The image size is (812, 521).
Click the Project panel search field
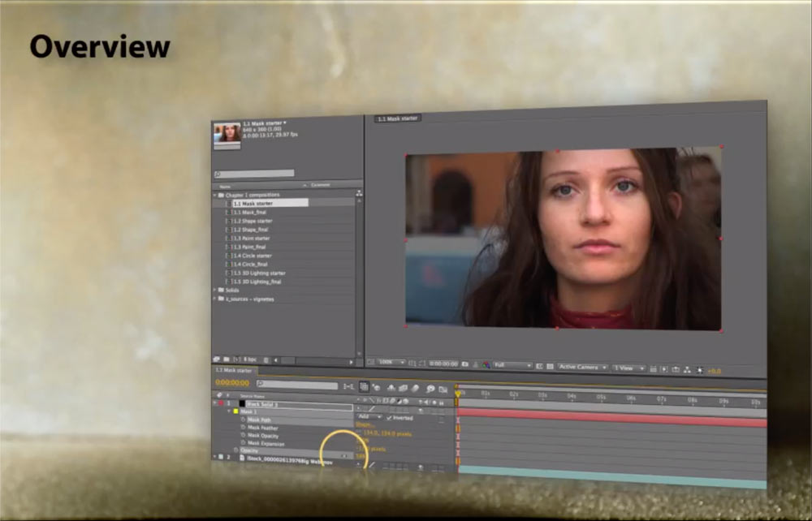254,174
